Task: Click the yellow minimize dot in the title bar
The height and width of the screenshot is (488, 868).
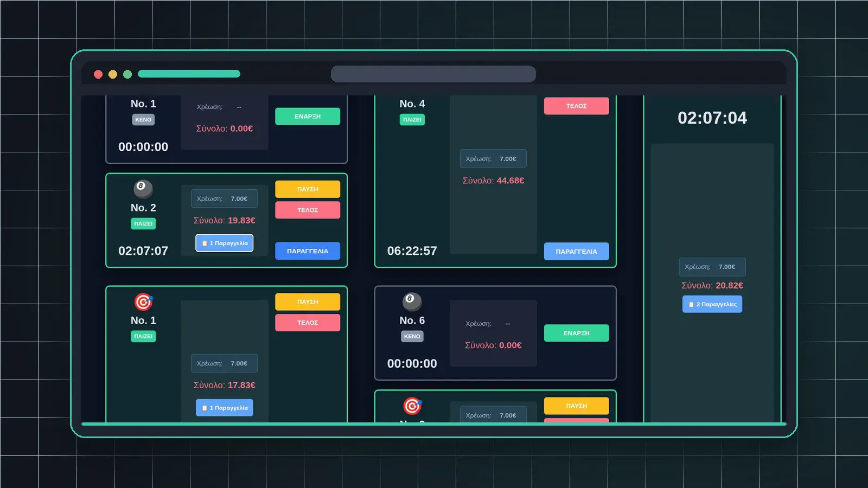Action: 113,74
